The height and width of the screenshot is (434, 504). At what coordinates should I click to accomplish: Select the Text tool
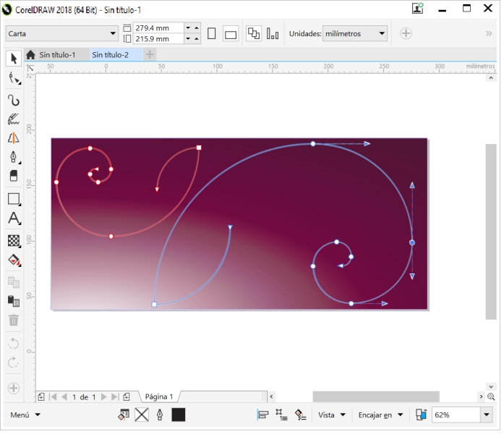pos(13,218)
